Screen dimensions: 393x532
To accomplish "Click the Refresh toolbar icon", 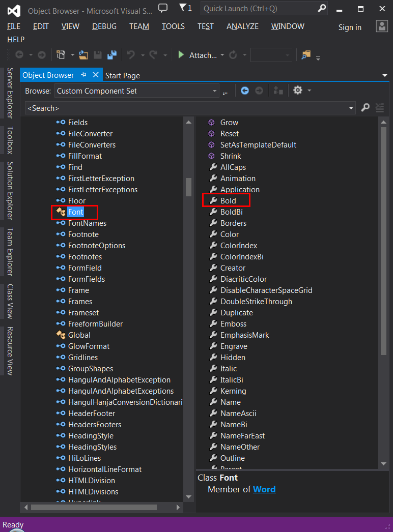I will tap(233, 55).
